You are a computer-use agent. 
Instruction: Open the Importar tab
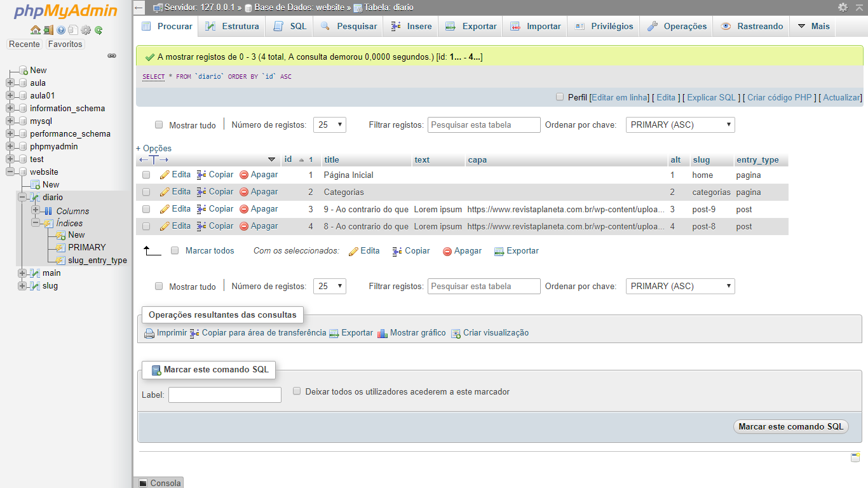coord(535,27)
